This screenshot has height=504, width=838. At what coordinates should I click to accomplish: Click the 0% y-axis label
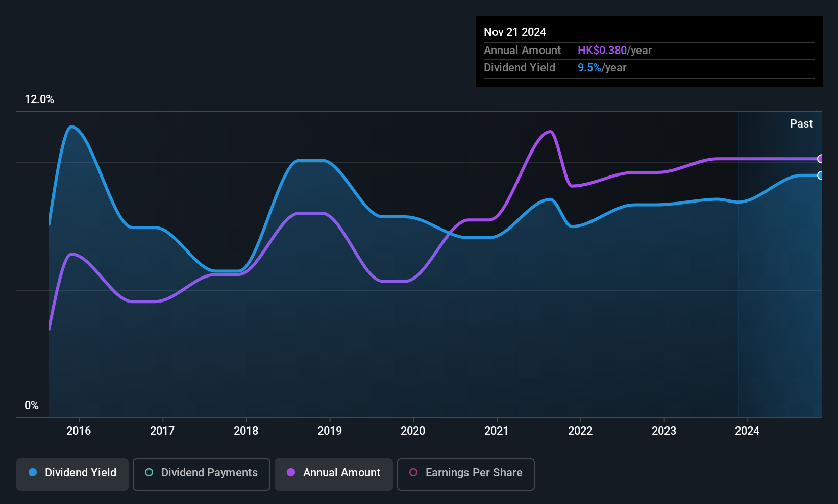(x=32, y=405)
